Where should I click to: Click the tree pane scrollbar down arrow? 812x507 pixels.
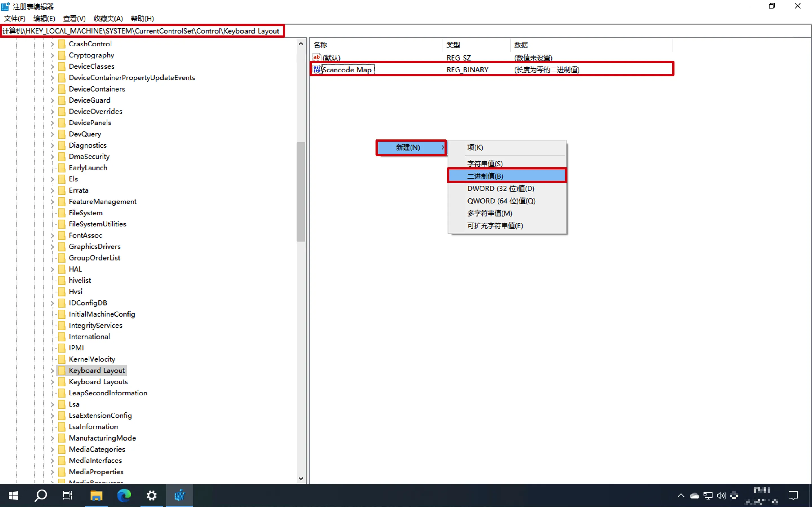tap(301, 479)
